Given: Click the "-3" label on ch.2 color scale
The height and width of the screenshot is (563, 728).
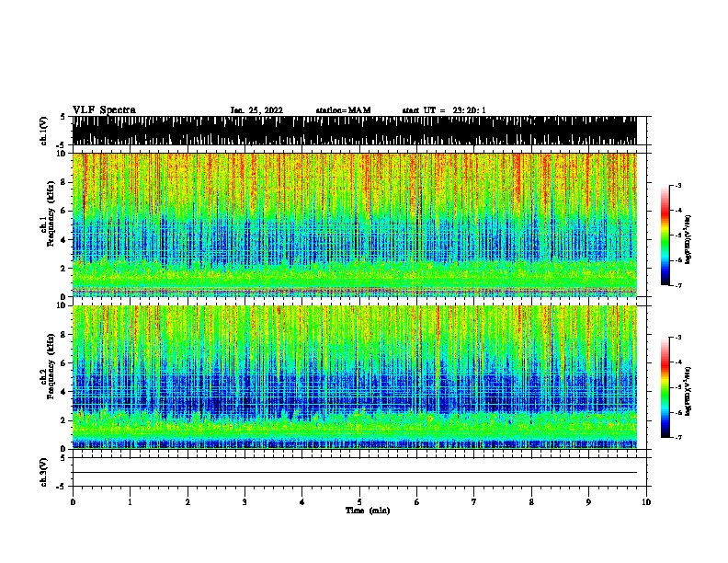Looking at the screenshot, I should tap(678, 338).
